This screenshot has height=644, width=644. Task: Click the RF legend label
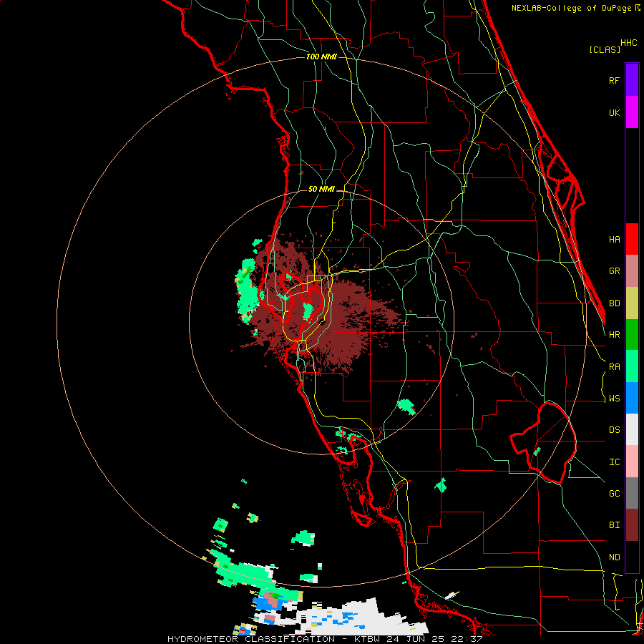pyautogui.click(x=614, y=80)
